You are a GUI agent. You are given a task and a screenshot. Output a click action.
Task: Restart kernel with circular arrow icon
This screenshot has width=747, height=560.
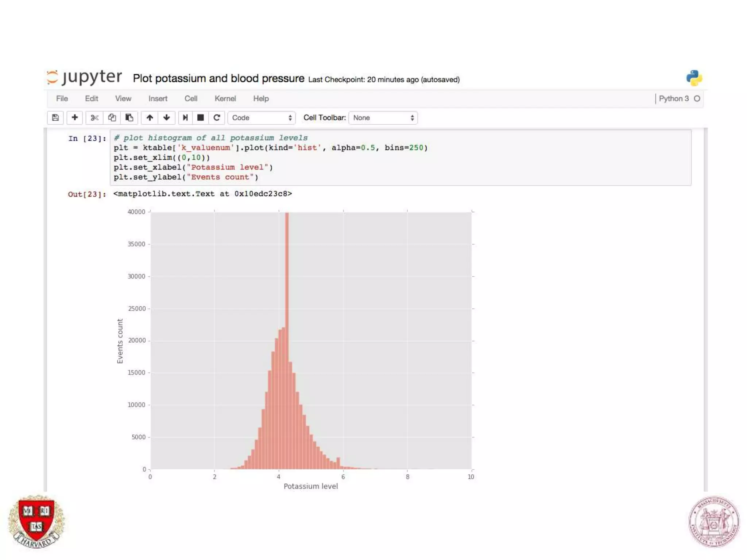(x=217, y=118)
